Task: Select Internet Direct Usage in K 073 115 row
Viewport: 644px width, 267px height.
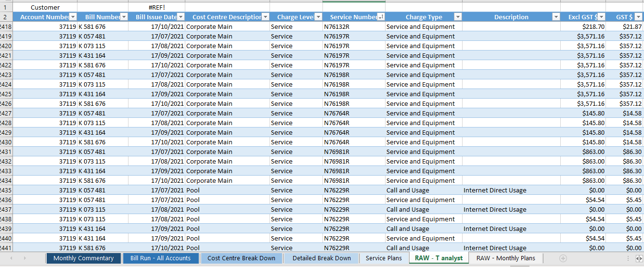Action: click(511, 210)
